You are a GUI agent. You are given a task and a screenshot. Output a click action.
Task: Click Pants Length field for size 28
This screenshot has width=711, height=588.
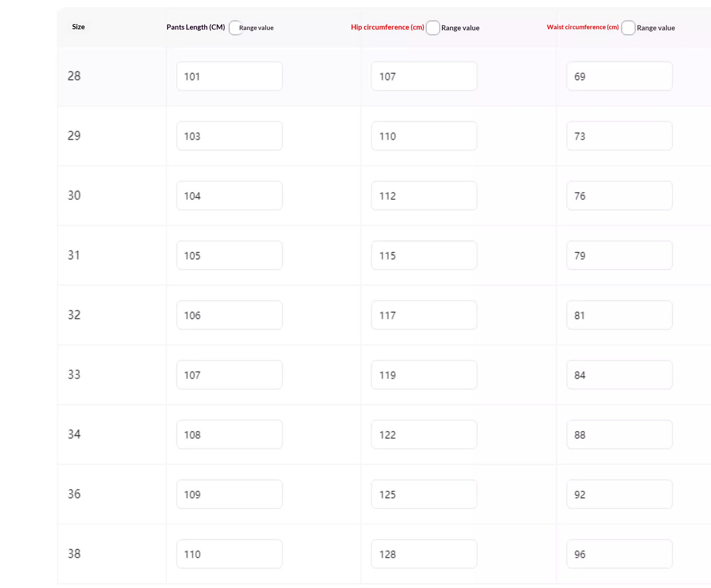(x=229, y=76)
